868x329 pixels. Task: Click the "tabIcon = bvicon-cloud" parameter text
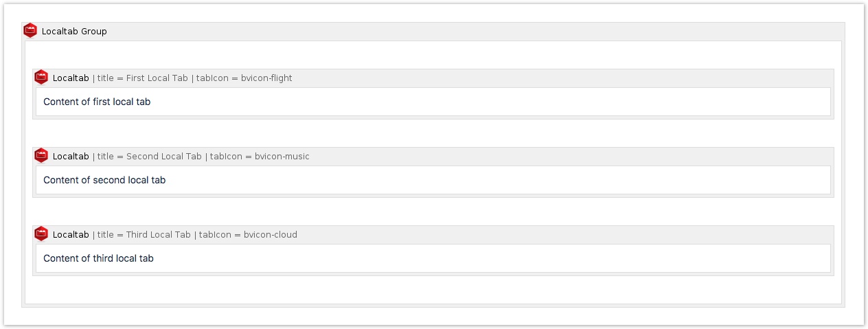tap(248, 235)
